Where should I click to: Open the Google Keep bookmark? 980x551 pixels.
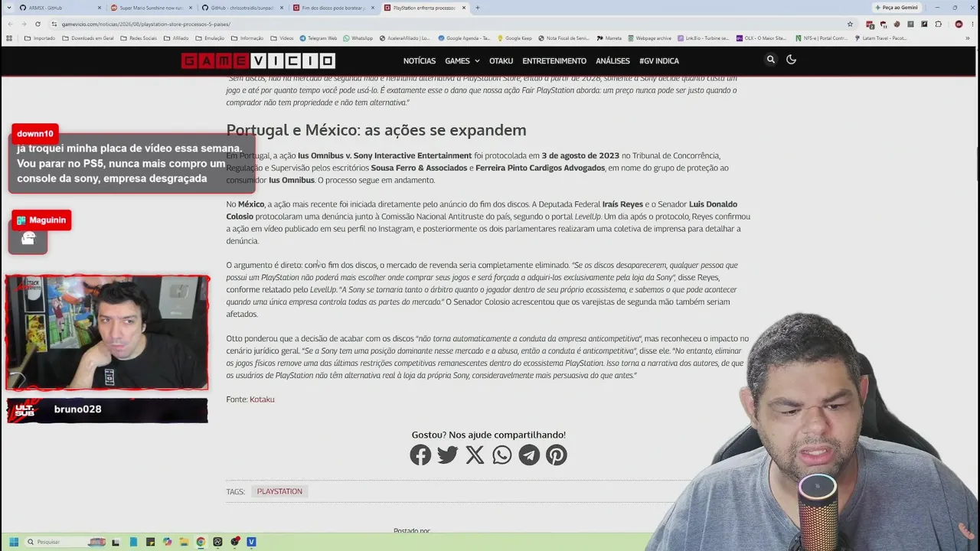pyautogui.click(x=514, y=37)
